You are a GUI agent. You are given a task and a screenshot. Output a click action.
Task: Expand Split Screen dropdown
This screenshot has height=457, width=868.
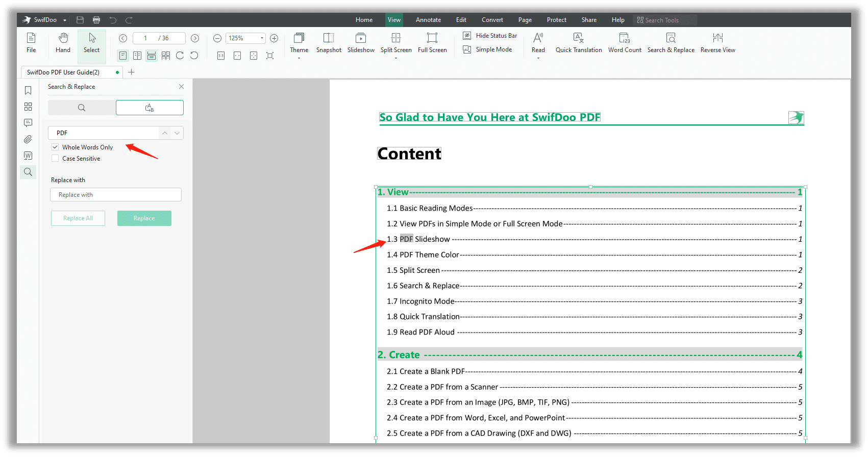[396, 58]
